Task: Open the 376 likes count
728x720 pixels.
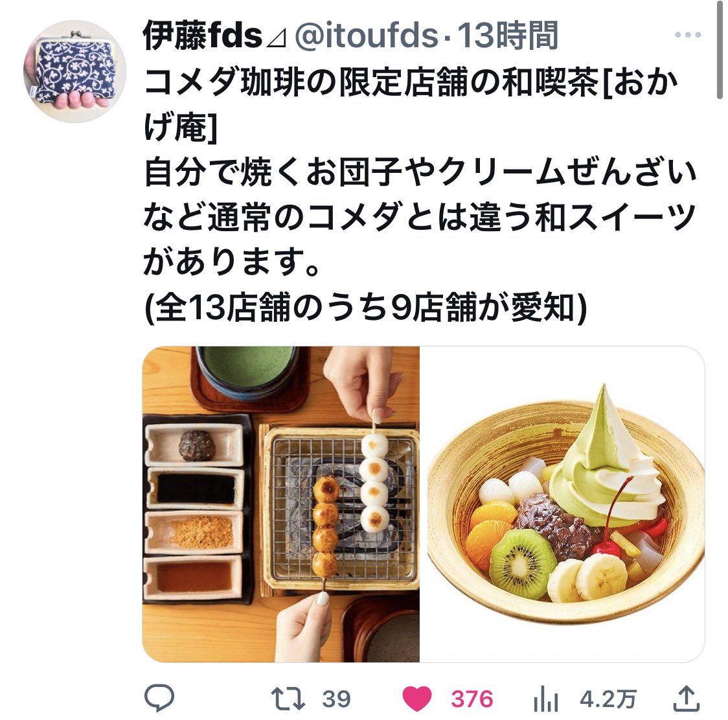Action: click(x=472, y=699)
